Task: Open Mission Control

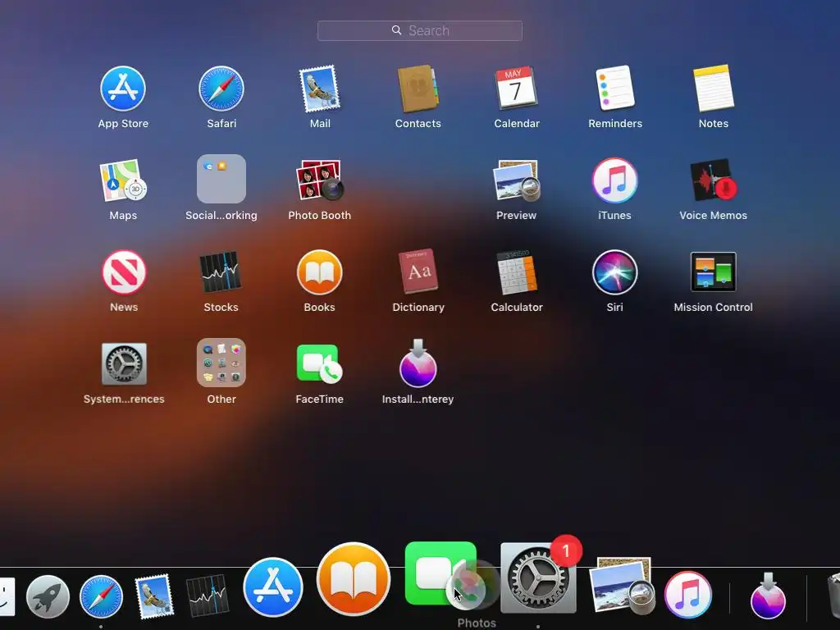Action: (713, 272)
